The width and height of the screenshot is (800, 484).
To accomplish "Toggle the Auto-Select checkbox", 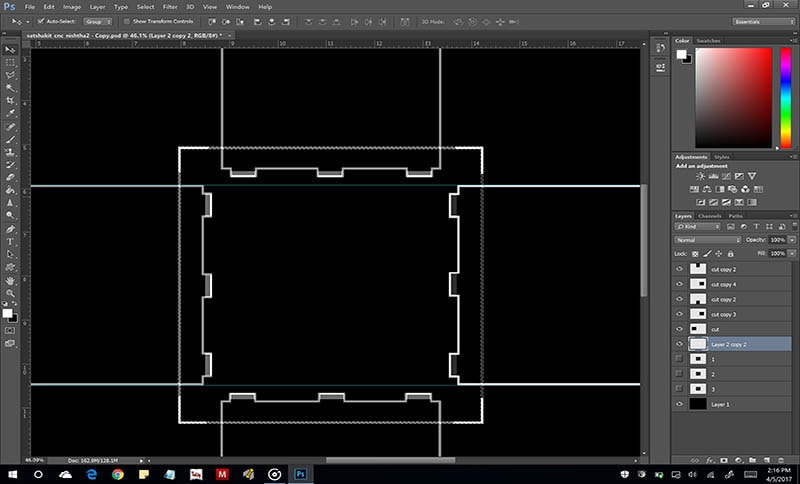I will (x=41, y=21).
